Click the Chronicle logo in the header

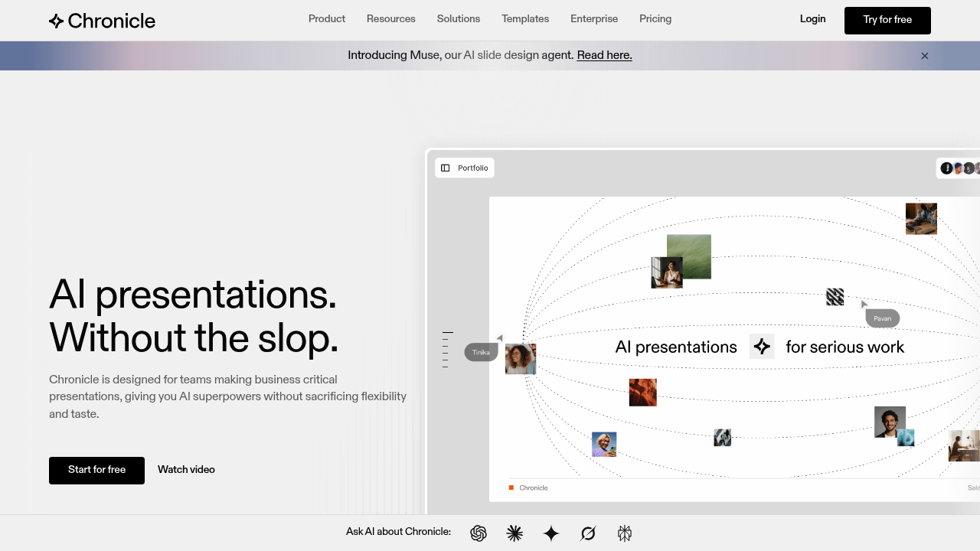pyautogui.click(x=101, y=21)
